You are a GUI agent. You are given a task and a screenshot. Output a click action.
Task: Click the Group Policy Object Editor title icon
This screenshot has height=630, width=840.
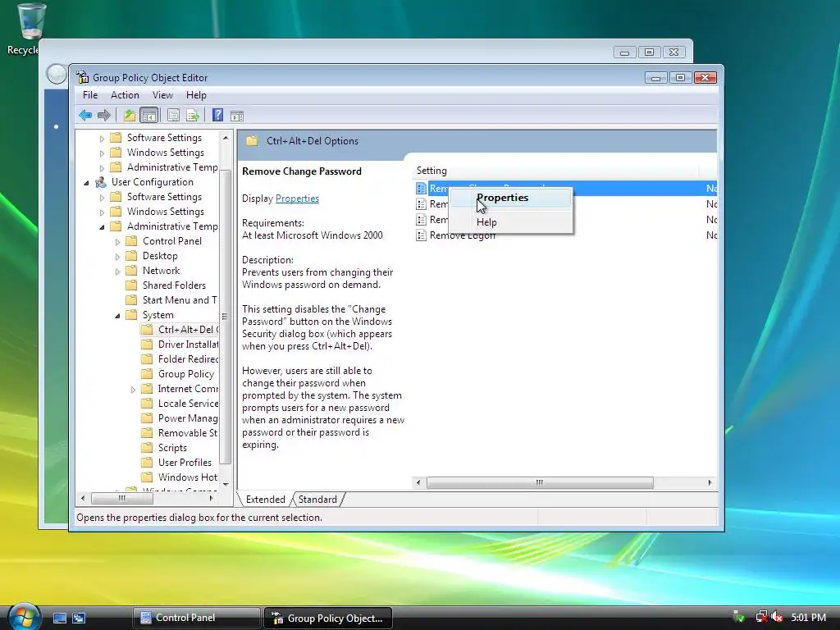(x=83, y=77)
